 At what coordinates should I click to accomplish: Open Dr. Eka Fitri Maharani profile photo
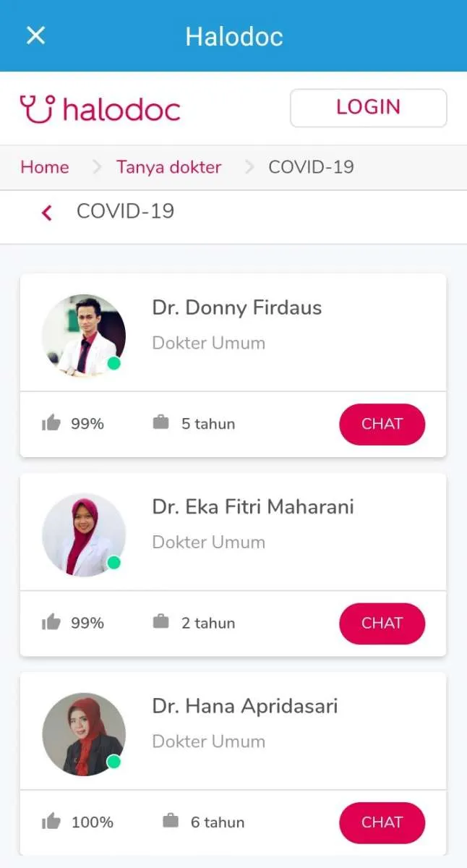pyautogui.click(x=83, y=535)
